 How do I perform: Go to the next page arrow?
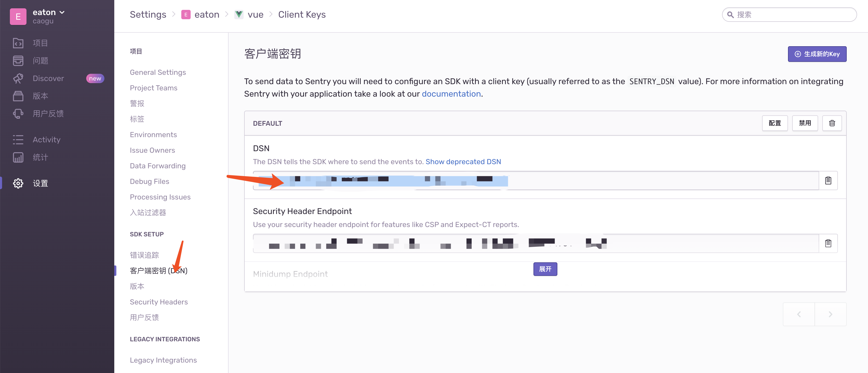coord(830,314)
